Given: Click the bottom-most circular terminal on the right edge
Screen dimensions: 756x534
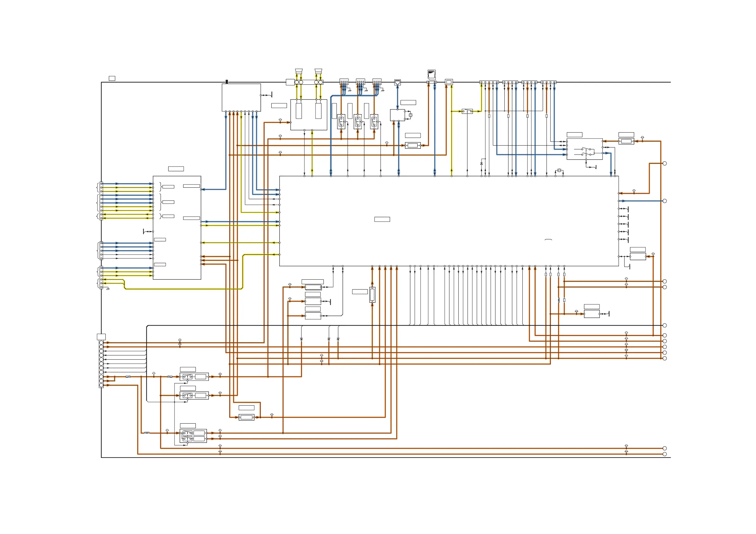Looking at the screenshot, I should click(665, 454).
